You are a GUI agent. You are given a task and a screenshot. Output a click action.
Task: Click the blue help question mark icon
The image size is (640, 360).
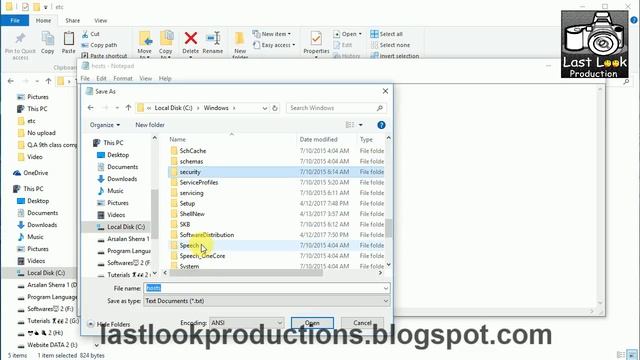tap(381, 125)
